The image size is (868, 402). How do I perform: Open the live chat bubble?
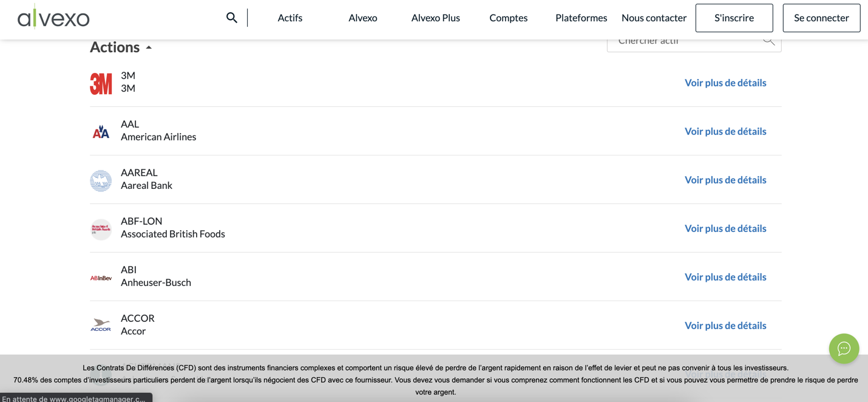pos(844,349)
